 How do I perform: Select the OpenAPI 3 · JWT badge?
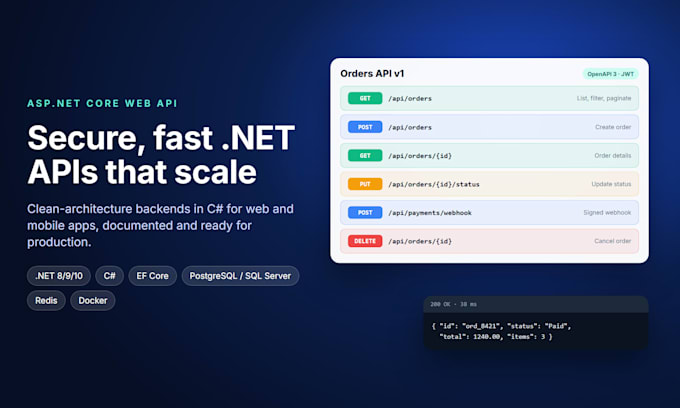point(610,74)
